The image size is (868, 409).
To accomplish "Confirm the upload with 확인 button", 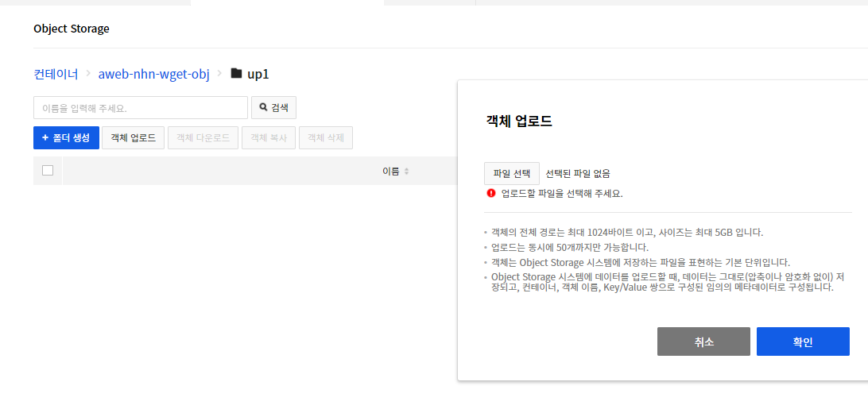I will click(x=803, y=341).
